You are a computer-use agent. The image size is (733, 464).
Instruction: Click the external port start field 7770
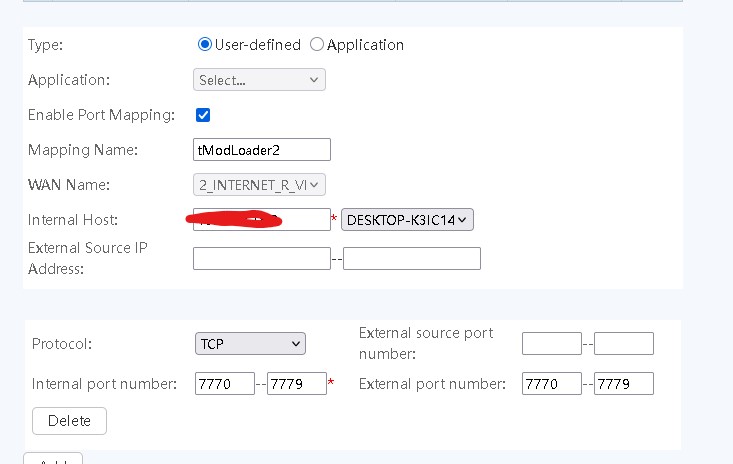click(x=552, y=383)
